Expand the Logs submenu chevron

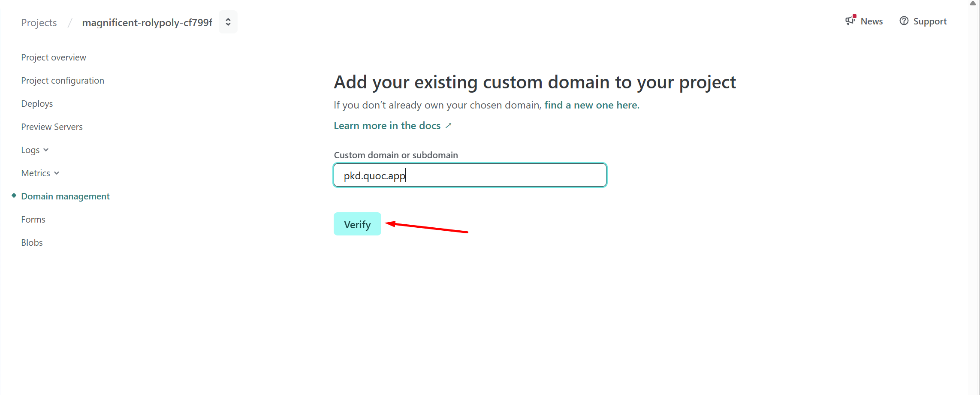click(46, 150)
